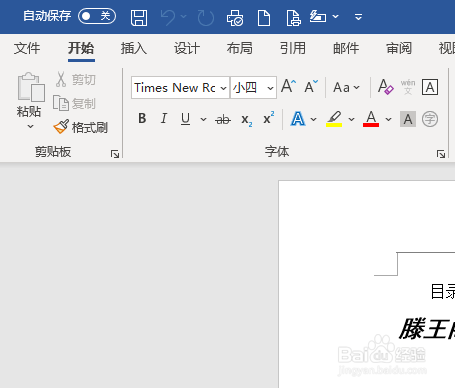The image size is (455, 388).
Task: Expand the 粘贴 options arrow
Action: coord(30,126)
